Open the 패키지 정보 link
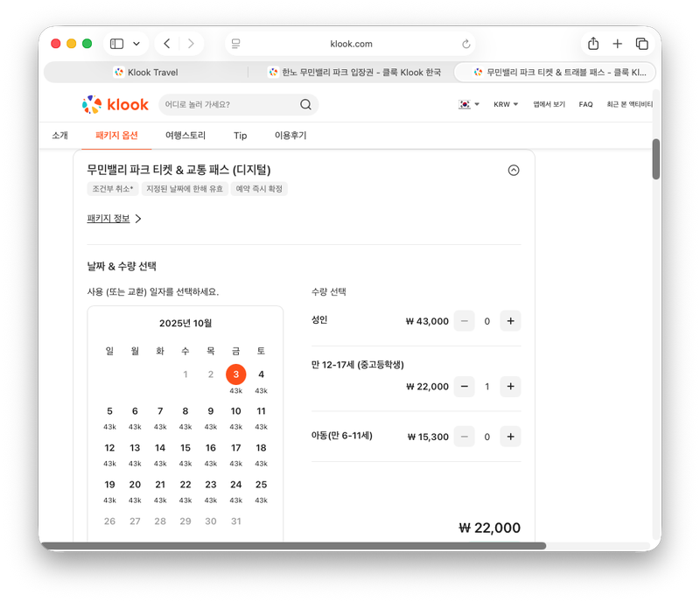The width and height of the screenshot is (700, 602). [x=108, y=219]
